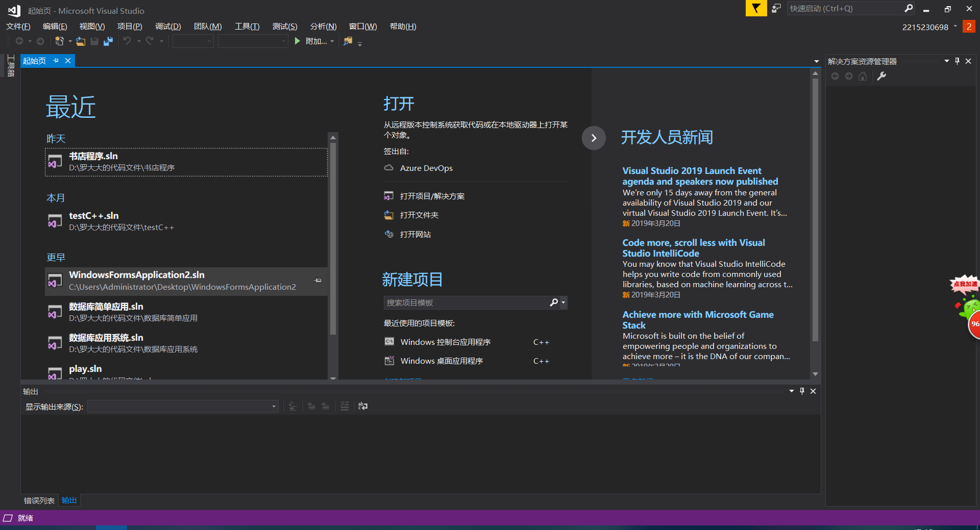Click the Find Message in Code output icon

(292, 406)
